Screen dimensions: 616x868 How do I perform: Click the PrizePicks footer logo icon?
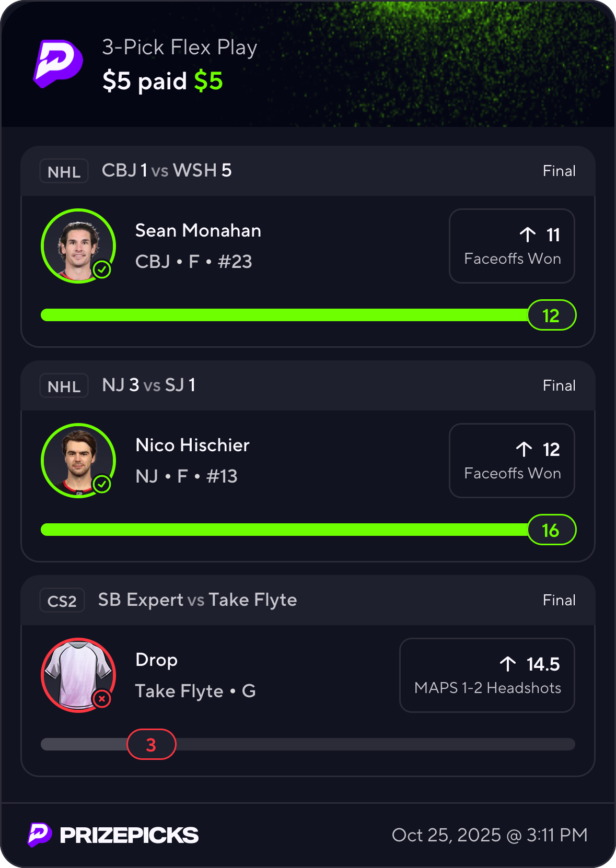point(40,835)
